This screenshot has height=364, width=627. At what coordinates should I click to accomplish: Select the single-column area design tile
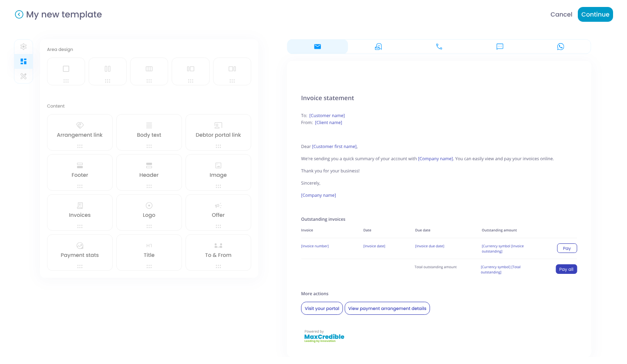click(66, 71)
